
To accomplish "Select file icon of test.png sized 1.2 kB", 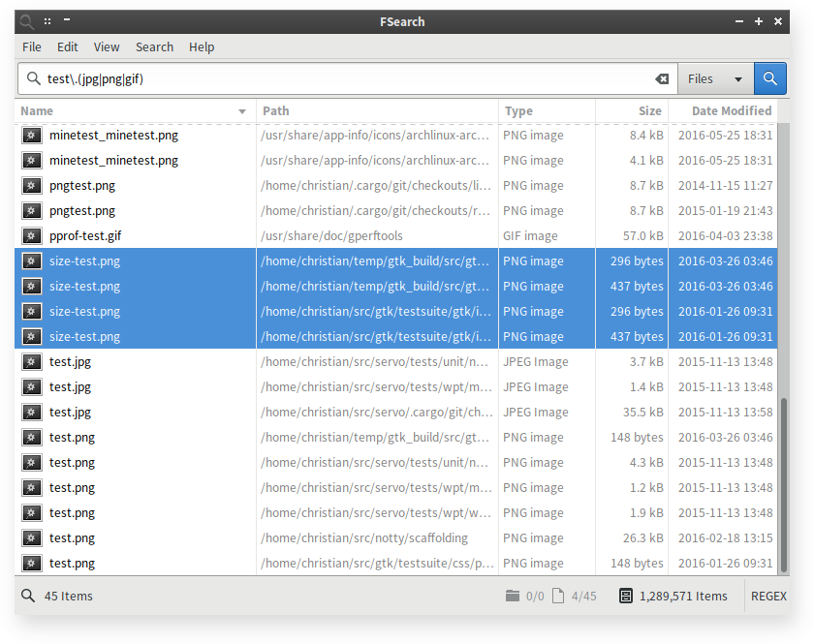I will pyautogui.click(x=32, y=488).
